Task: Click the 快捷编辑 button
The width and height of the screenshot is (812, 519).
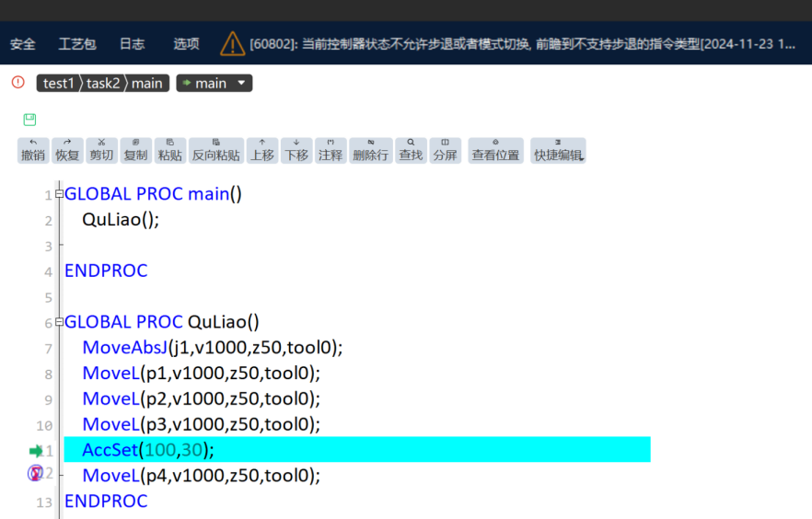Action: [558, 151]
